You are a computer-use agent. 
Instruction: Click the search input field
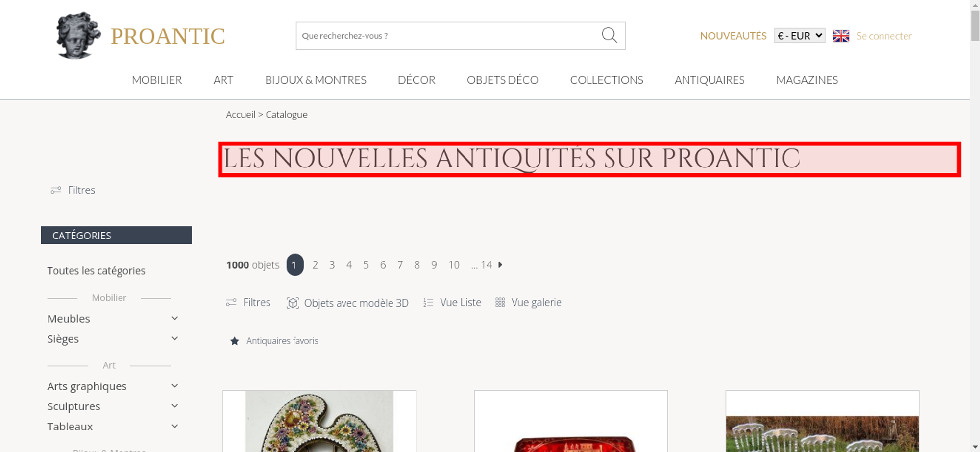coord(448,36)
